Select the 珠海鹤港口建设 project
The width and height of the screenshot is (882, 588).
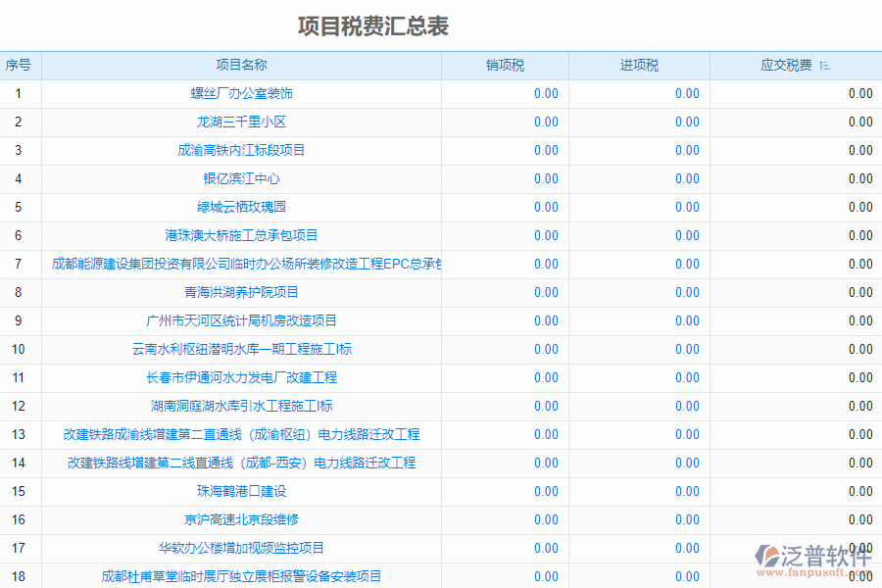click(x=243, y=491)
